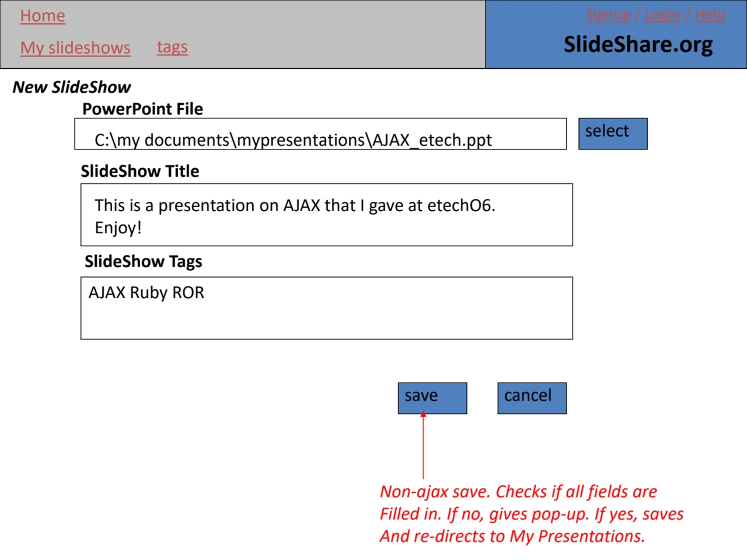The height and width of the screenshot is (560, 747).
Task: Open the tags link
Action: click(x=172, y=47)
